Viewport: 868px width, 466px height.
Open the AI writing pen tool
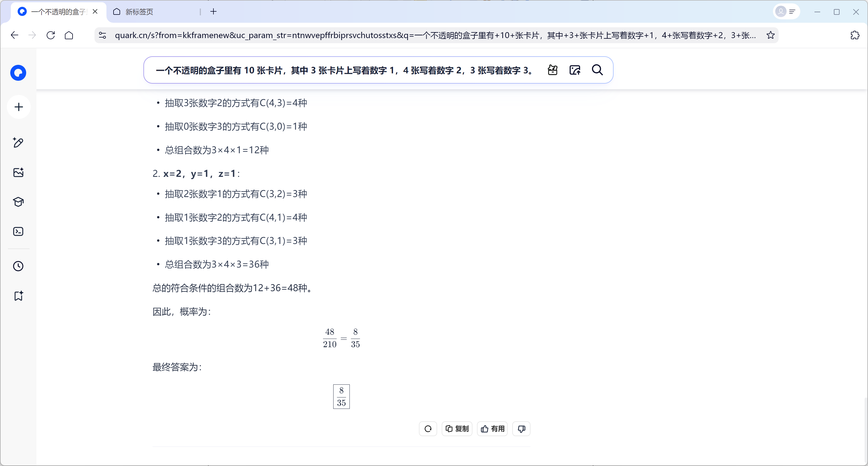pyautogui.click(x=18, y=142)
